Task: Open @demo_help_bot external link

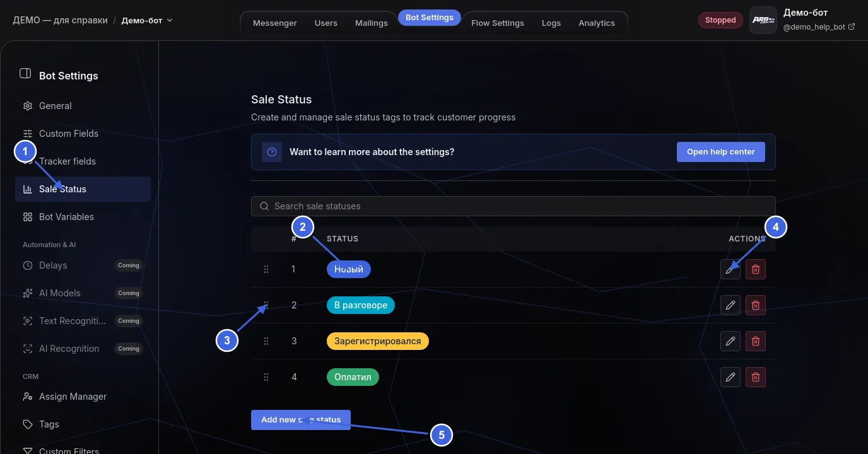Action: [x=819, y=27]
